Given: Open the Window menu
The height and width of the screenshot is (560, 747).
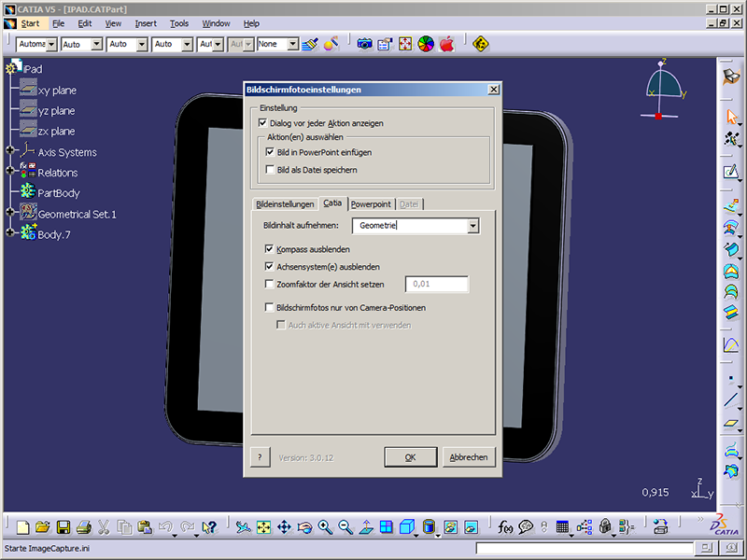Looking at the screenshot, I should [x=216, y=23].
